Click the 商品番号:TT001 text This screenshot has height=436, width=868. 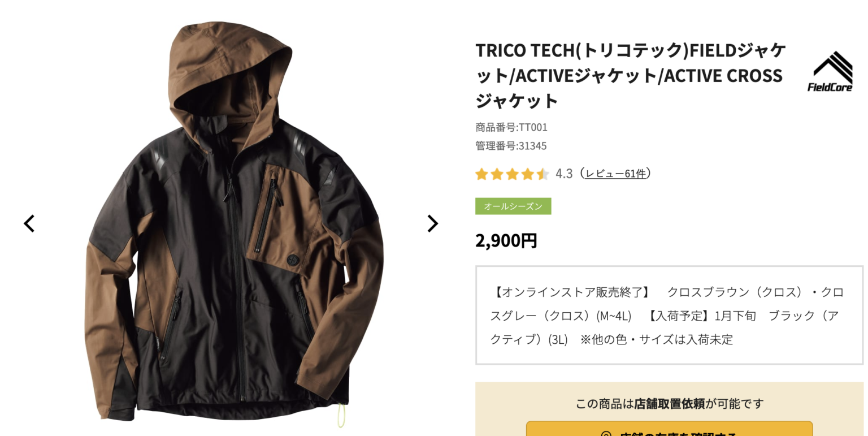(511, 127)
